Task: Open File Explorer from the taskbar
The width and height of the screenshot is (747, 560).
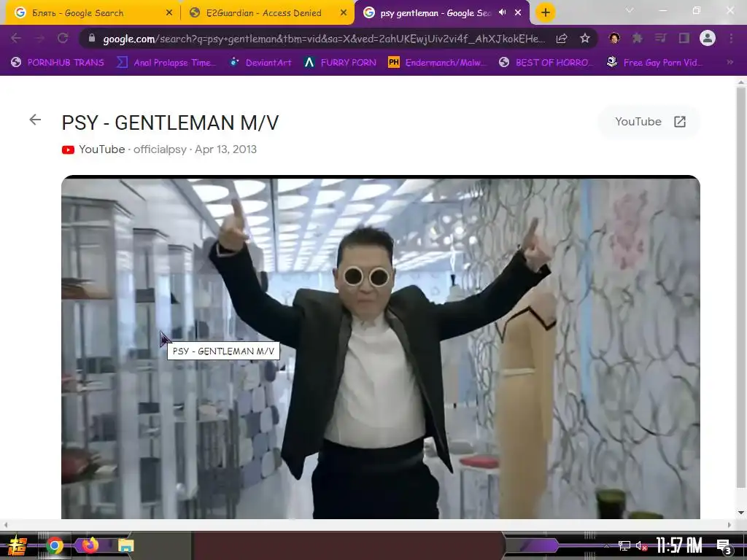Action: coord(125,545)
